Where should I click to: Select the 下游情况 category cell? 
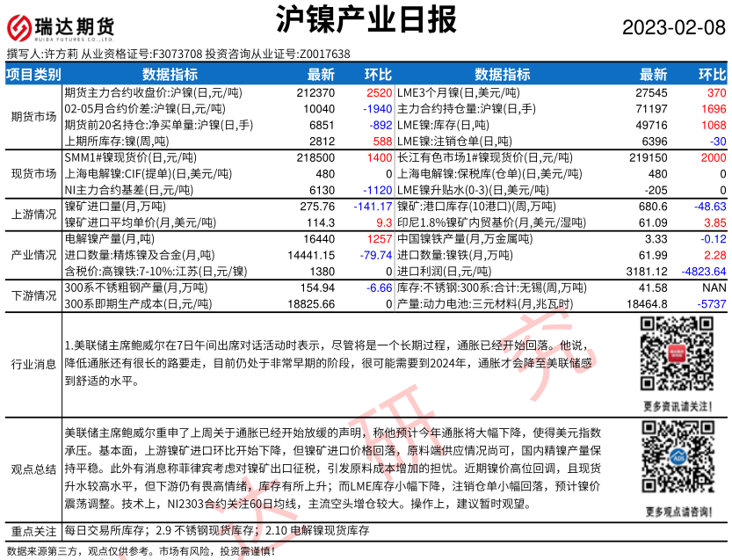pyautogui.click(x=33, y=295)
